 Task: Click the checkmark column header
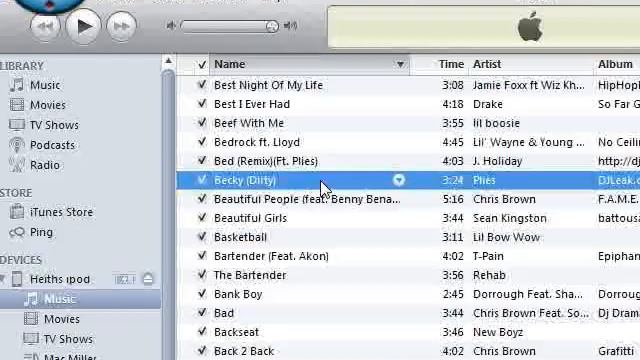pos(202,64)
